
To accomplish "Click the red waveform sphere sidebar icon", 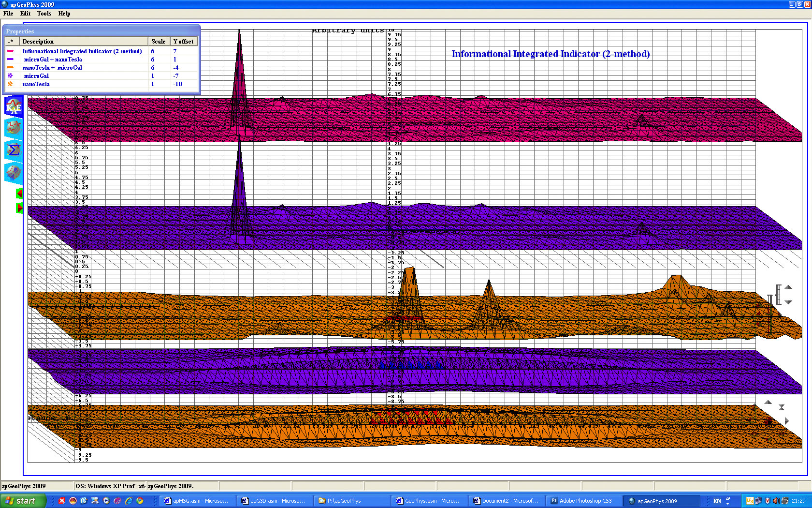I will (x=13, y=128).
